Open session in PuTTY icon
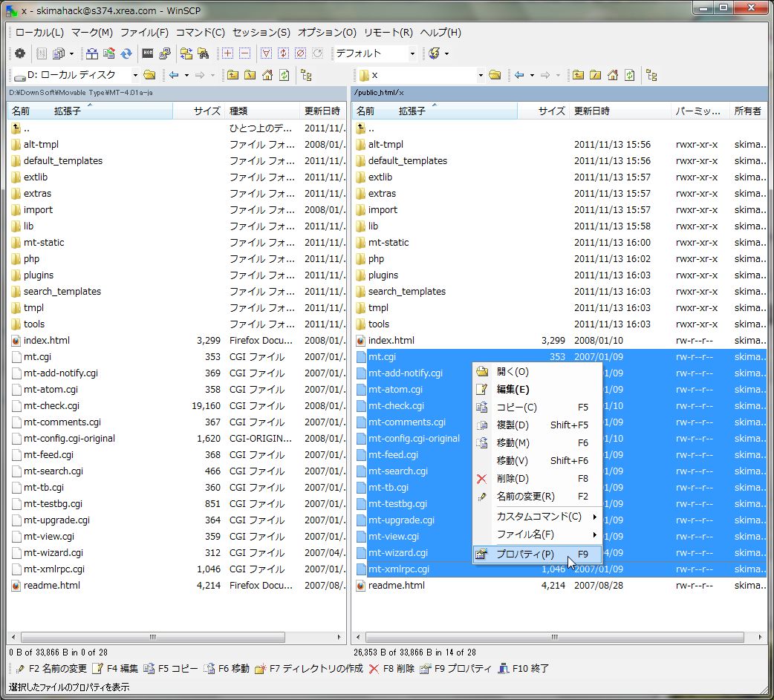The height and width of the screenshot is (700, 774). pyautogui.click(x=165, y=53)
